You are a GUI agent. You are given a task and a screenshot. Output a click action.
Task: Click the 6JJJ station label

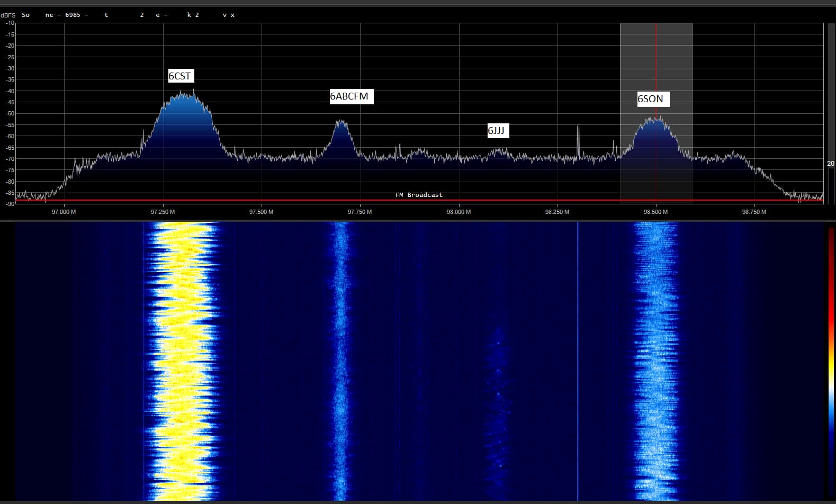498,131
